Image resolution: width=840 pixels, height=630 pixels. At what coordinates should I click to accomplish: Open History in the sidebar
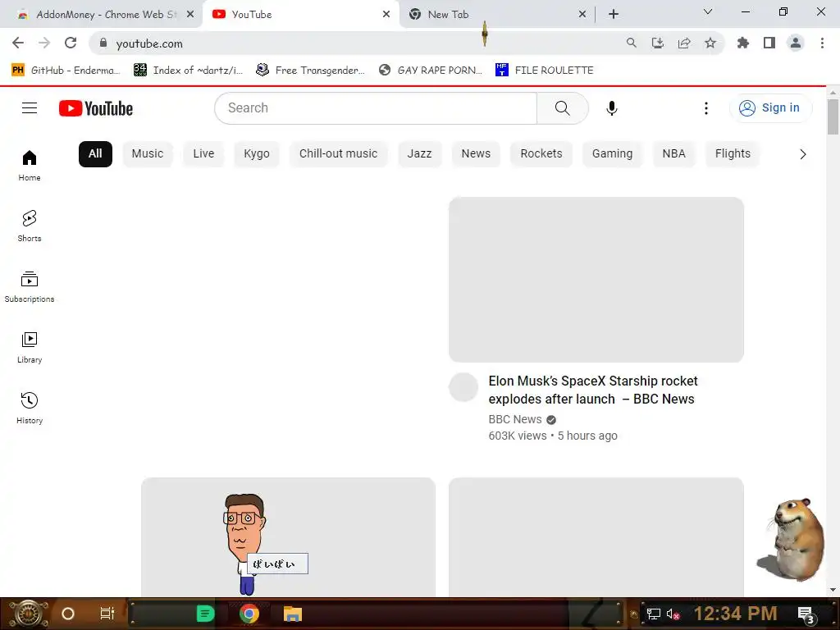(30, 408)
